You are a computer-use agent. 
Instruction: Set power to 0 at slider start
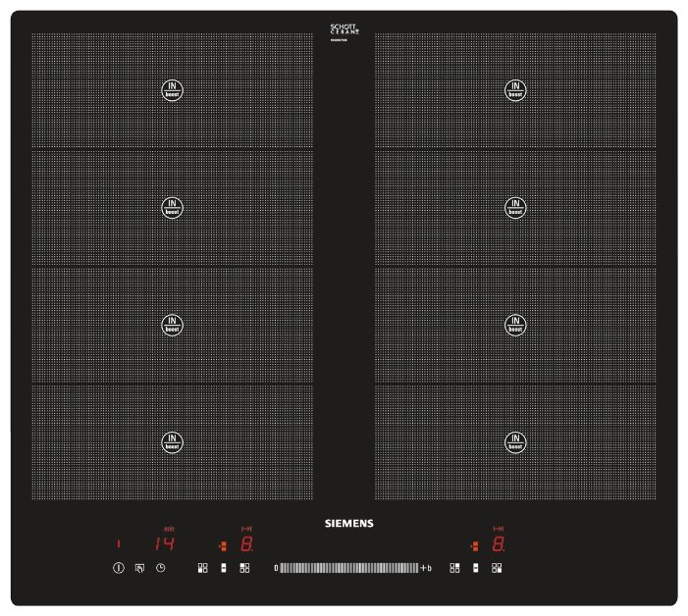pos(277,568)
